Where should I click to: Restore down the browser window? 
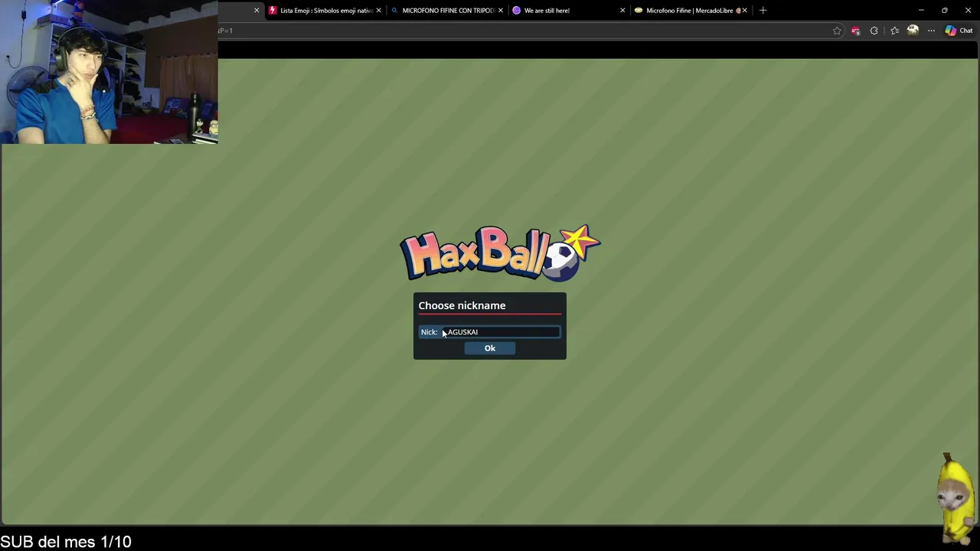[x=944, y=11]
